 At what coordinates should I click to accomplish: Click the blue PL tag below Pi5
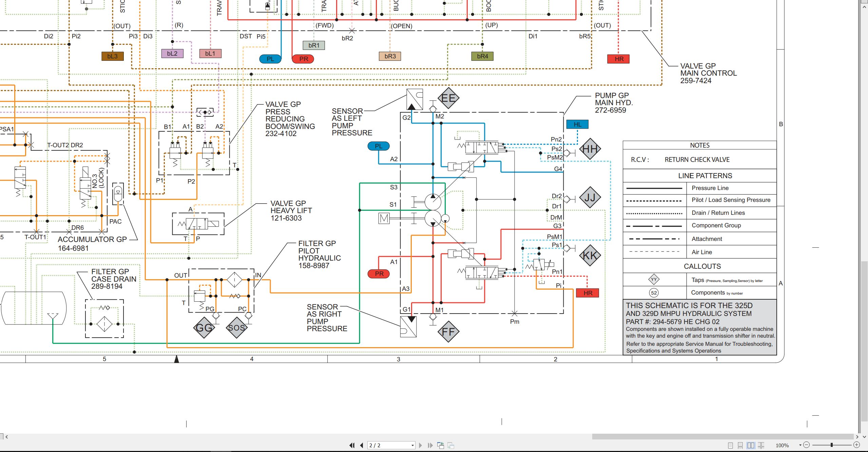pos(270,59)
